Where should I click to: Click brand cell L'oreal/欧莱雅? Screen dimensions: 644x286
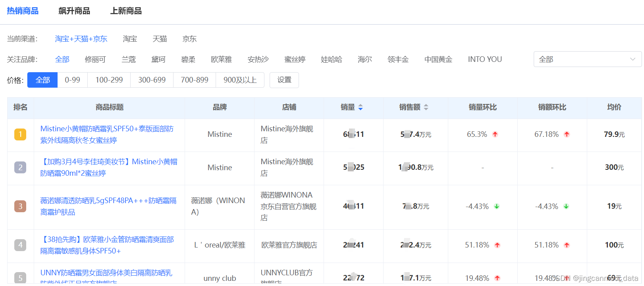pyautogui.click(x=220, y=245)
